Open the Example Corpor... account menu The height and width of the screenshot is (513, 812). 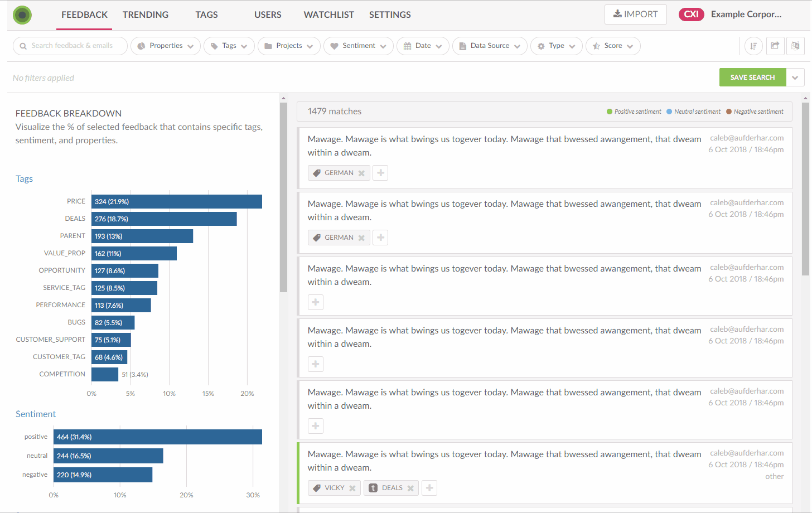coord(746,14)
